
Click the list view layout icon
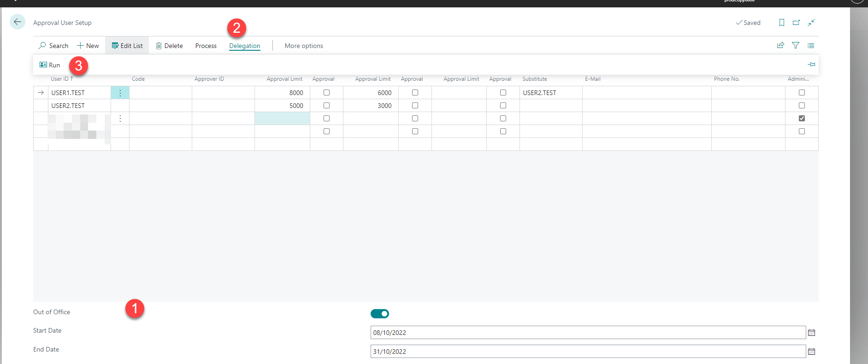[x=811, y=45]
